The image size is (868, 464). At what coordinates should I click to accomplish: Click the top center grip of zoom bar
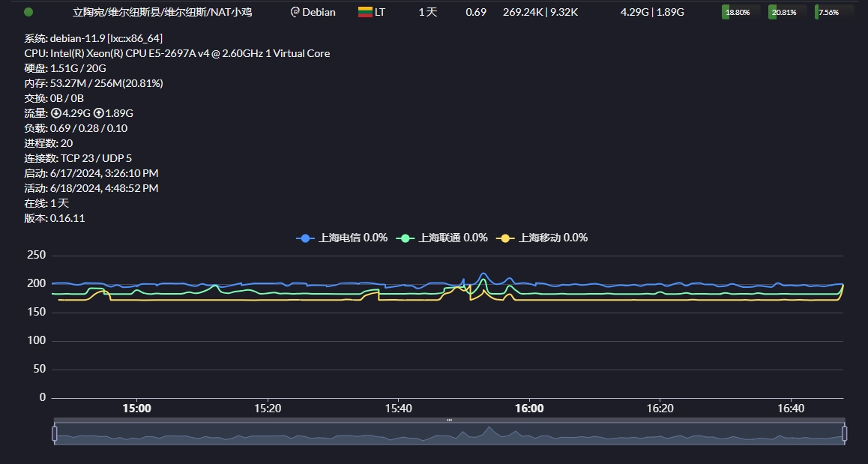click(449, 420)
